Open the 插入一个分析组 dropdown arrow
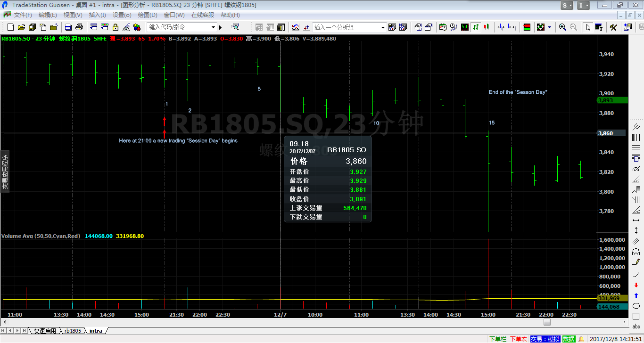This screenshot has width=644, height=343. tap(383, 27)
